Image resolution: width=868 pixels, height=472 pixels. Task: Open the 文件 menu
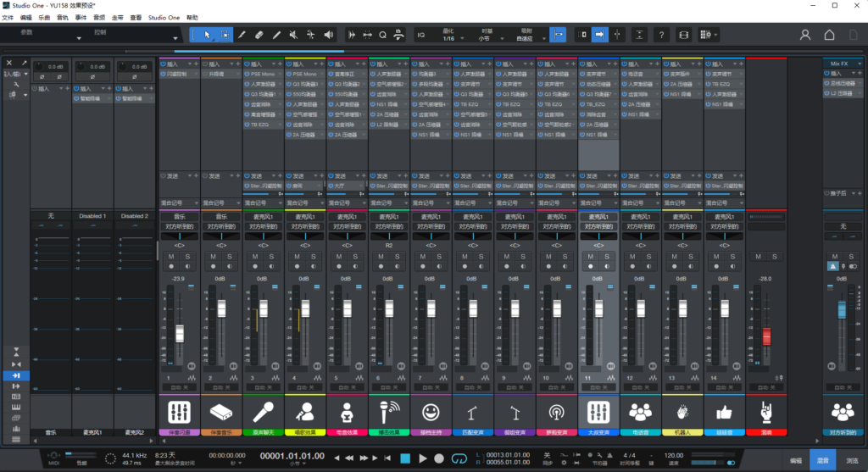(x=8, y=17)
